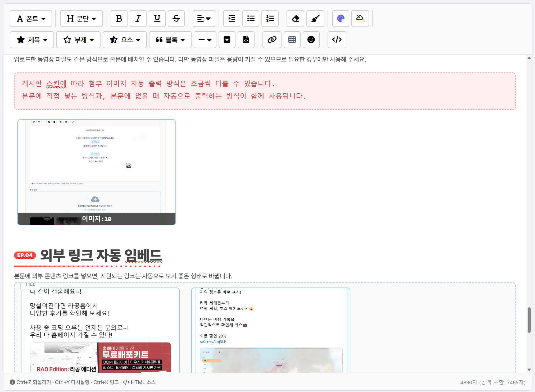Click the 무료배포키트 banner image
Viewport: 535px width, 392px height.
pyautogui.click(x=101, y=358)
